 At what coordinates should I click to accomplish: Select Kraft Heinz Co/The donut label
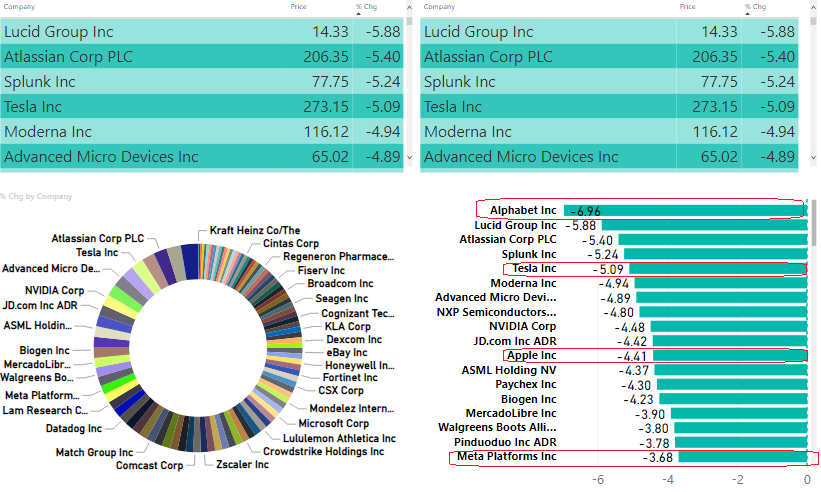(255, 230)
